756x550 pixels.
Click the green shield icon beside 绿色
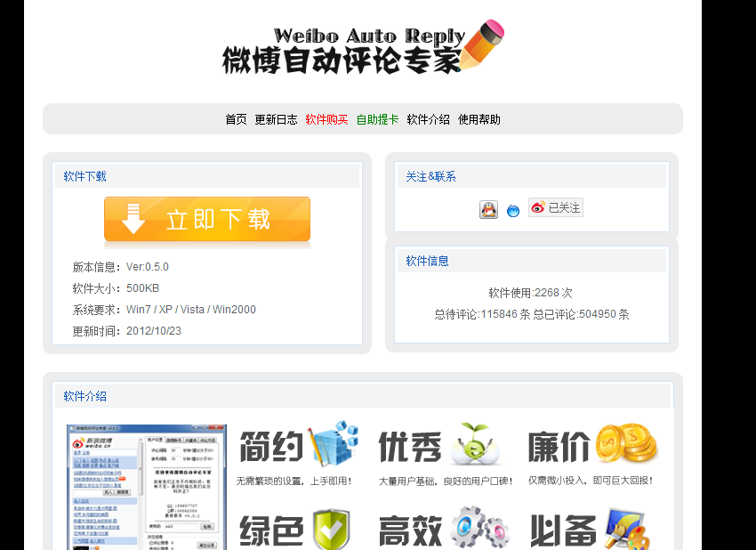pos(331,530)
